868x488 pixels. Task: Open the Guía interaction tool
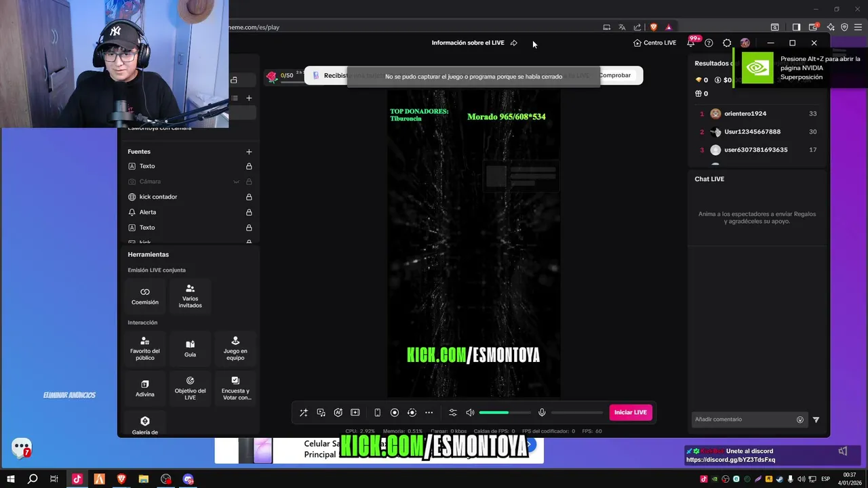pyautogui.click(x=191, y=348)
